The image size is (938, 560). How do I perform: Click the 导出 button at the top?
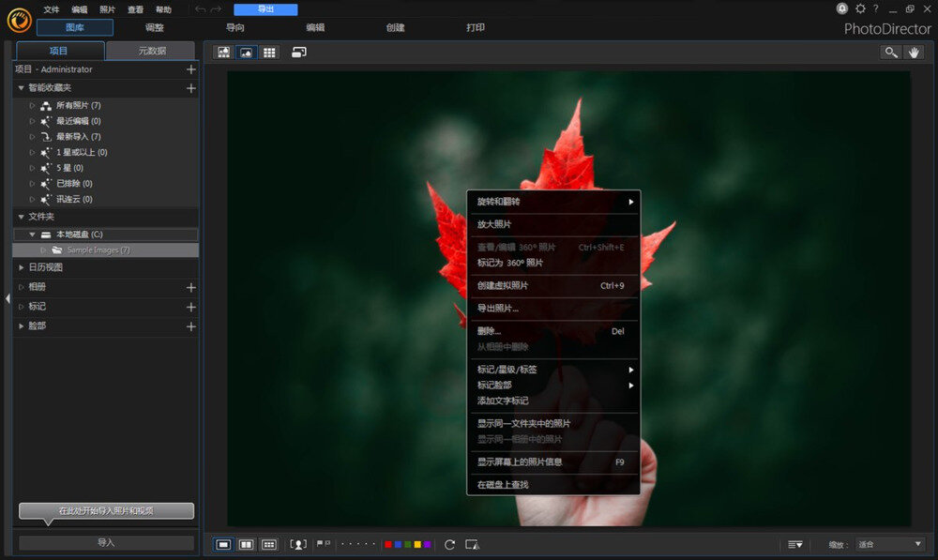click(x=265, y=8)
